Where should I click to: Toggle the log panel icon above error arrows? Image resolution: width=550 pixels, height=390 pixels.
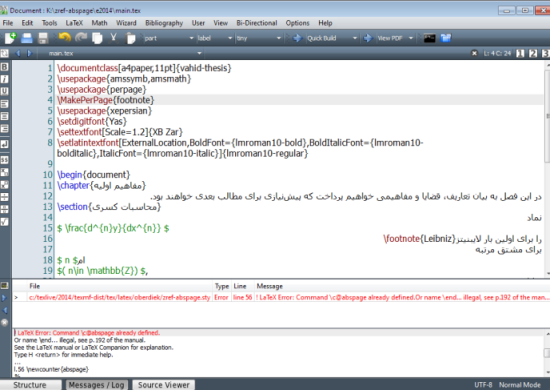[x=4, y=285]
